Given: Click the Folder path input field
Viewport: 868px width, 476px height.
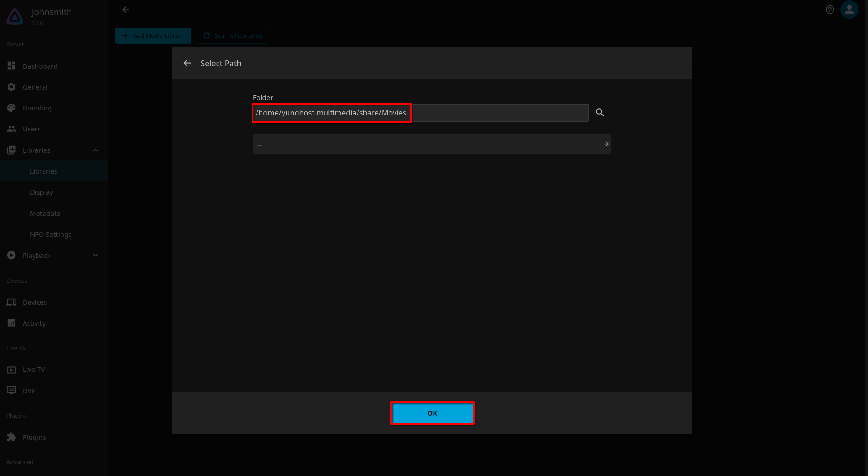Looking at the screenshot, I should tap(420, 113).
